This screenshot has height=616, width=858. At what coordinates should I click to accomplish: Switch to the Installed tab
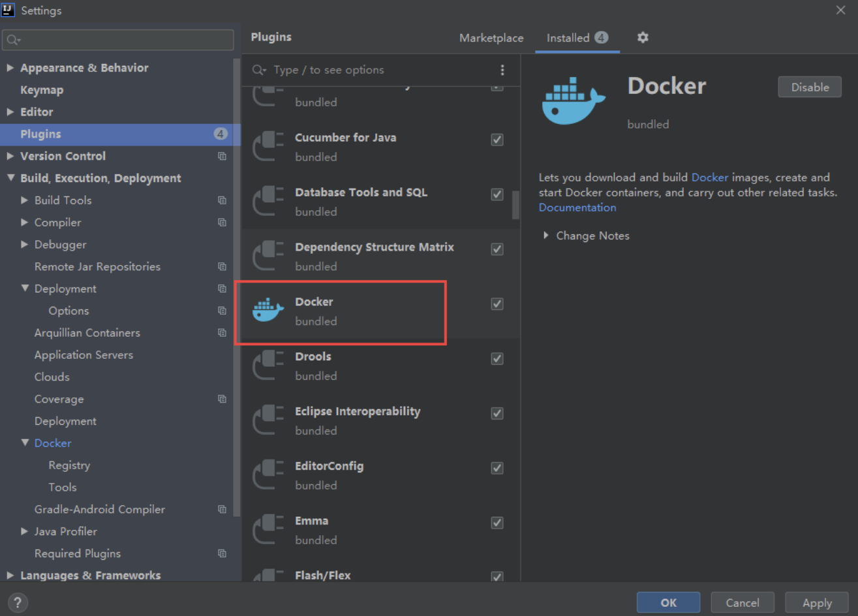pos(577,38)
